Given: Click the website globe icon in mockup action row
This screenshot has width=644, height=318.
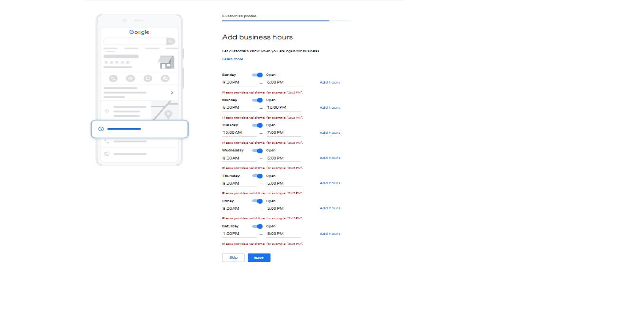Looking at the screenshot, I should (x=165, y=78).
